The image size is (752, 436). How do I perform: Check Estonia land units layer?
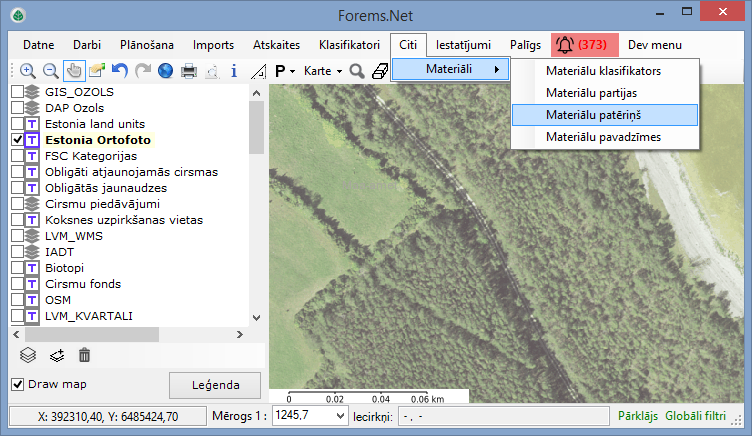17,124
